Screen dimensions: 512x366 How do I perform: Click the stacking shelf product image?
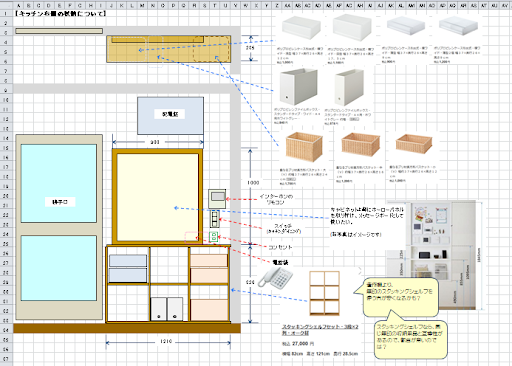tap(324, 293)
